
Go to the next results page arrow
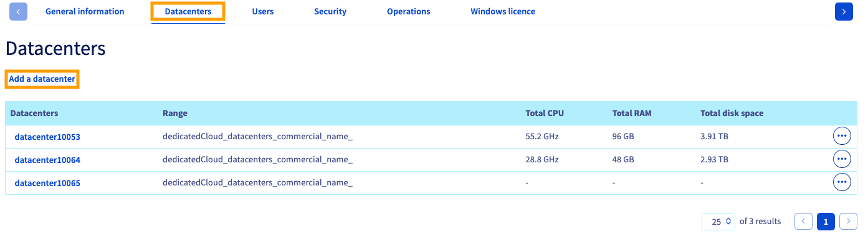click(x=848, y=221)
